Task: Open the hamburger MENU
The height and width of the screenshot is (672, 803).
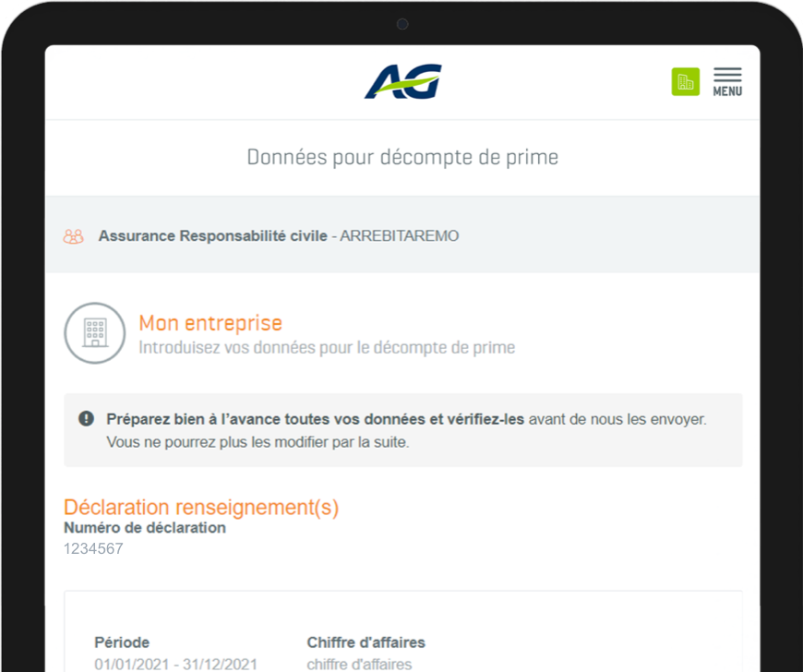Action: (727, 82)
